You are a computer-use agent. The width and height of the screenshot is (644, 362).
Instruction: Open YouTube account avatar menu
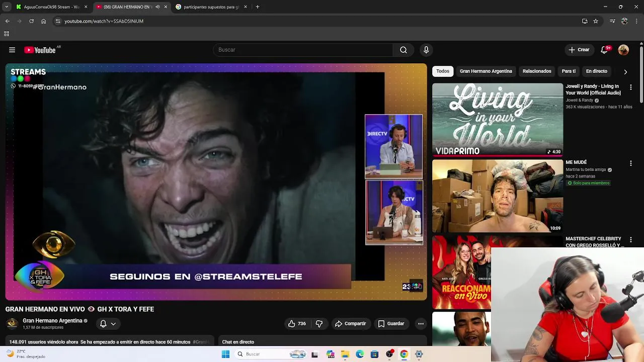click(x=623, y=50)
